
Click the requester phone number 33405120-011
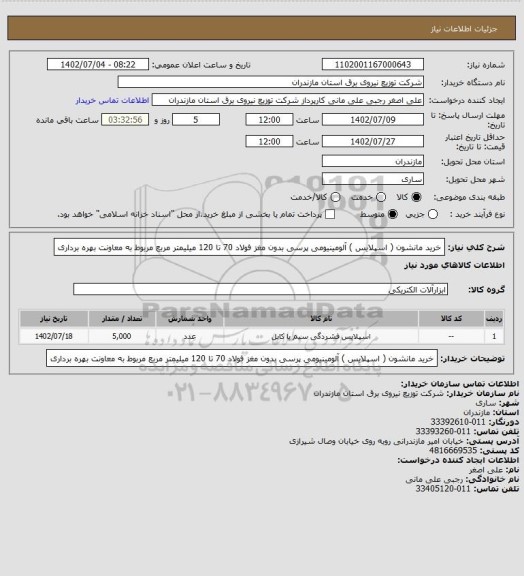[443, 489]
